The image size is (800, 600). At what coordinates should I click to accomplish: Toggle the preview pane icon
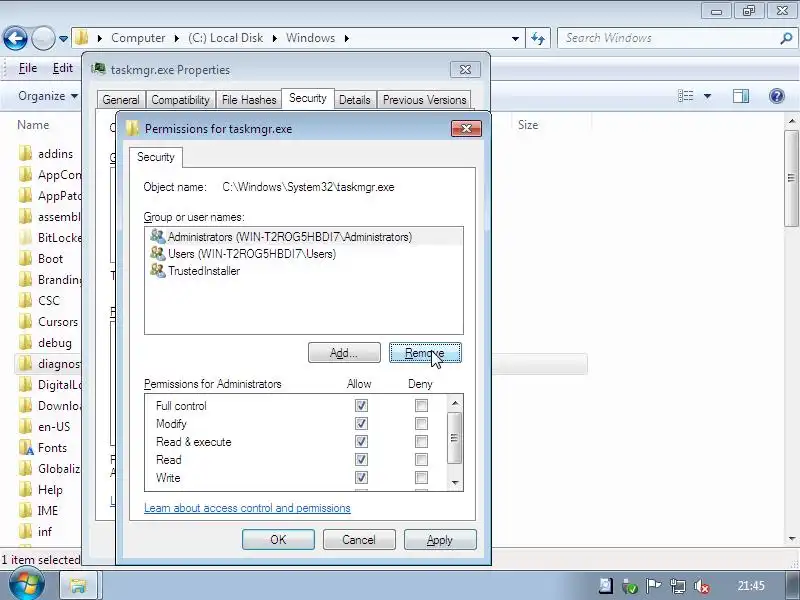pyautogui.click(x=741, y=96)
